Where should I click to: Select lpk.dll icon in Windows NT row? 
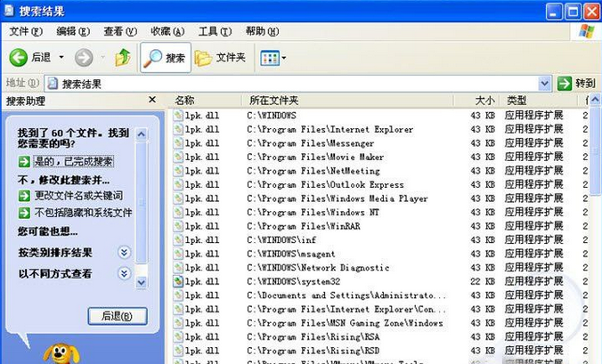(178, 212)
